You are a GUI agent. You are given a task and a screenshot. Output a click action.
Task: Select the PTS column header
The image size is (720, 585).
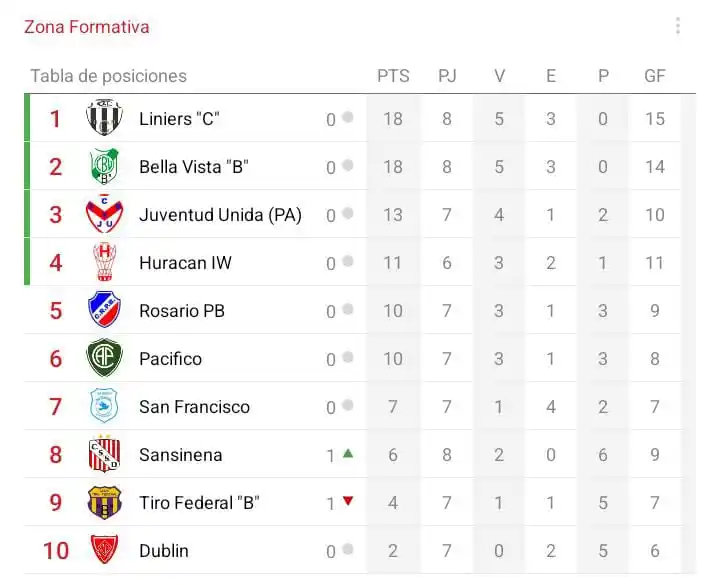[x=394, y=76]
